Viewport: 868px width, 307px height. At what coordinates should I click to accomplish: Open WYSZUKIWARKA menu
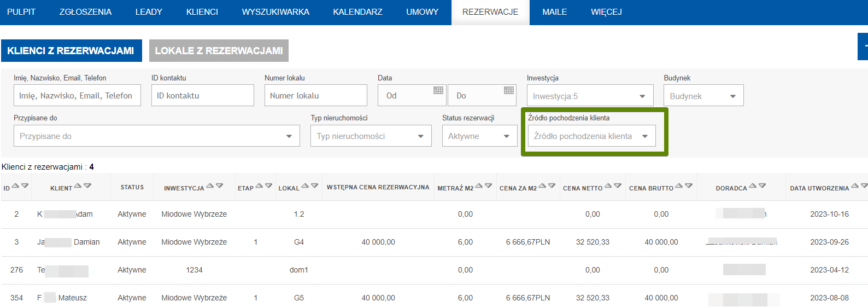click(x=275, y=12)
